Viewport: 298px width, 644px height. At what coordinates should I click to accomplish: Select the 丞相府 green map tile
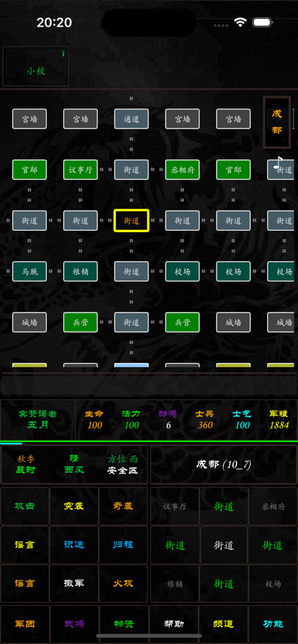click(182, 170)
